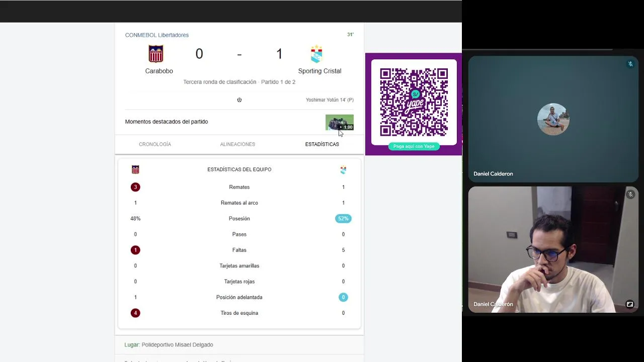Click the Sporting Cristal team crest
Screen dimensions: 644x362
pos(316,54)
